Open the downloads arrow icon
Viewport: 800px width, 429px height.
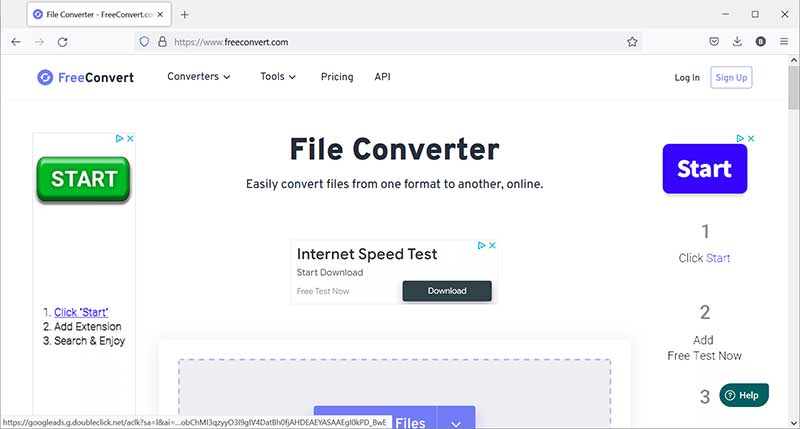[737, 42]
